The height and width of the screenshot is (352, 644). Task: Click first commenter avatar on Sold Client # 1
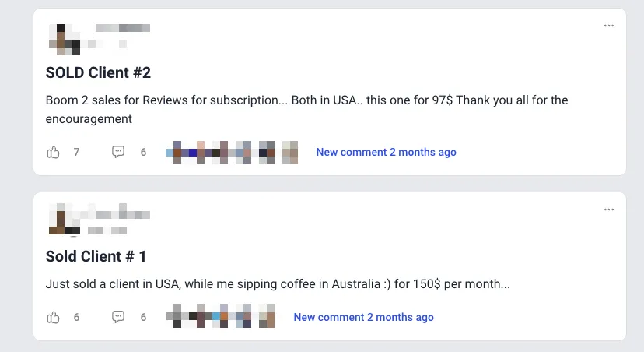pos(177,316)
